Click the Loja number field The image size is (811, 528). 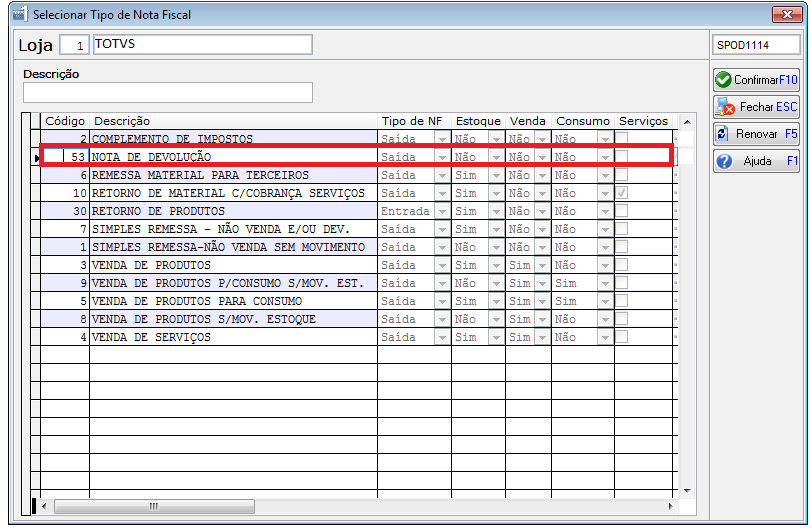[x=74, y=45]
